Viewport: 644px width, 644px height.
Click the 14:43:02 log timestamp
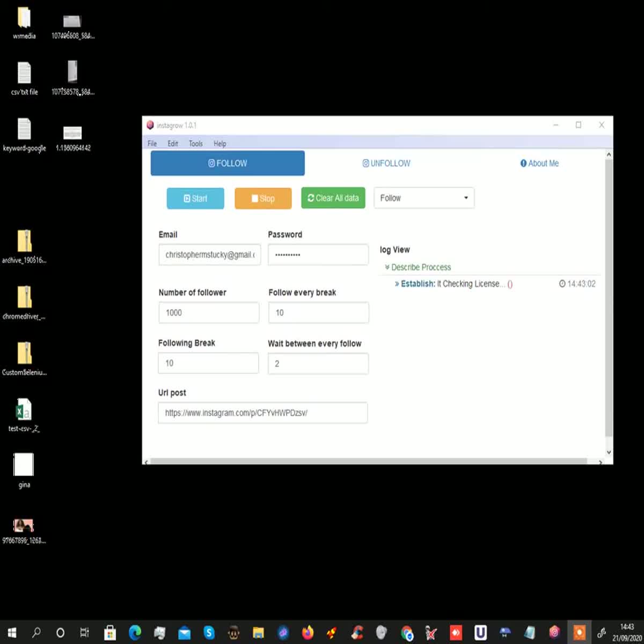(577, 284)
